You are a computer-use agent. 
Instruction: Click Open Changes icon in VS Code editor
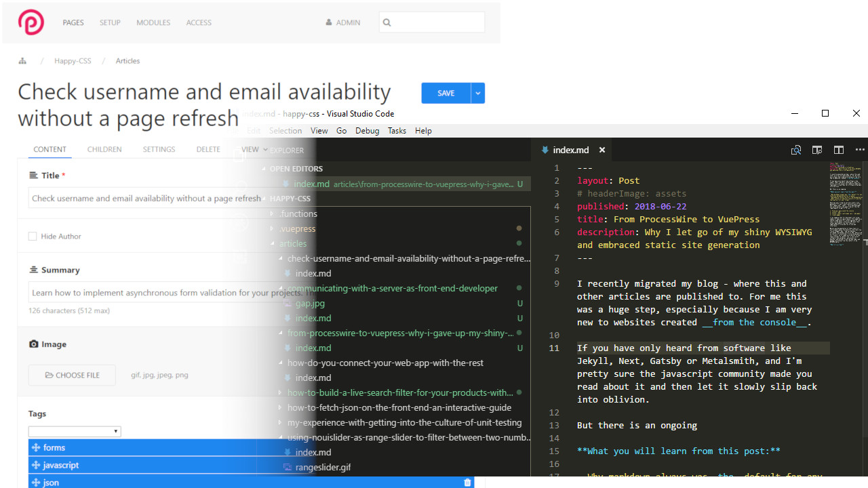pyautogui.click(x=796, y=150)
